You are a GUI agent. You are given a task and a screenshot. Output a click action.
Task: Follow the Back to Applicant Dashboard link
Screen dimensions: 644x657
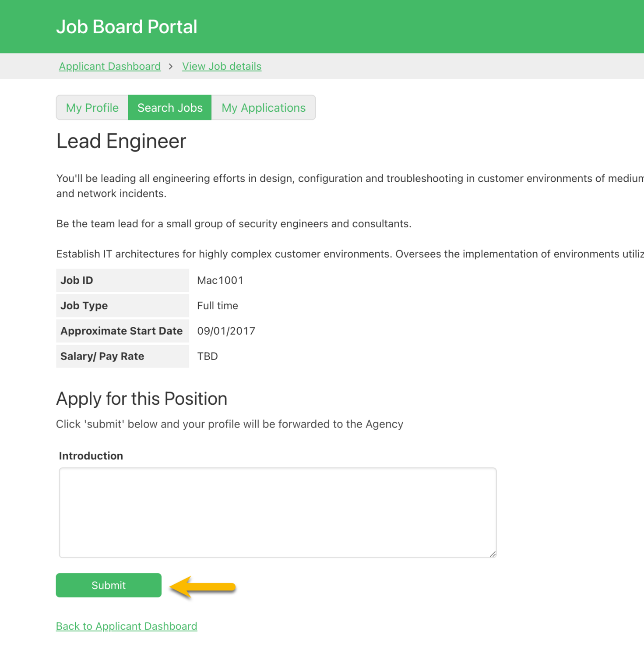pyautogui.click(x=127, y=626)
